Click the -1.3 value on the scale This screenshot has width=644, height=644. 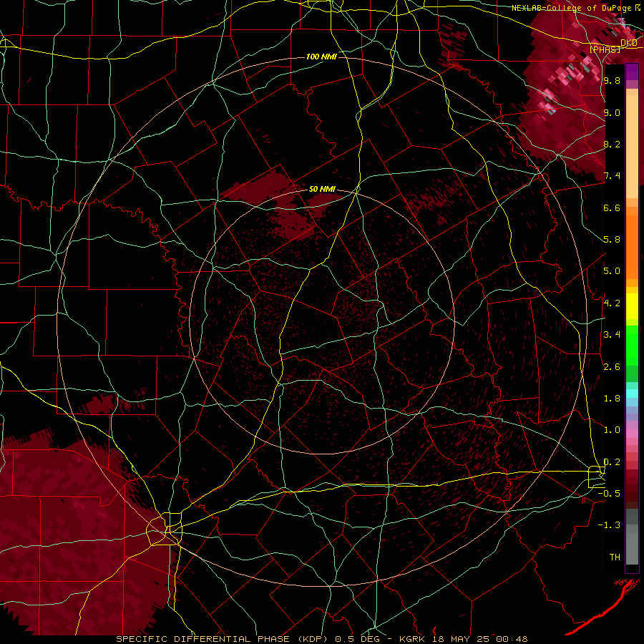[609, 525]
